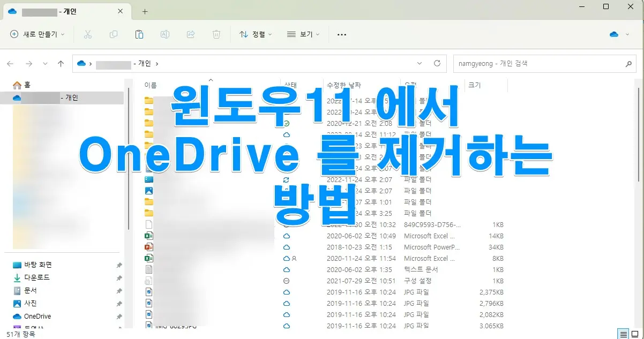
Task: Switch to thumbnail view in the status bar
Action: click(x=636, y=332)
